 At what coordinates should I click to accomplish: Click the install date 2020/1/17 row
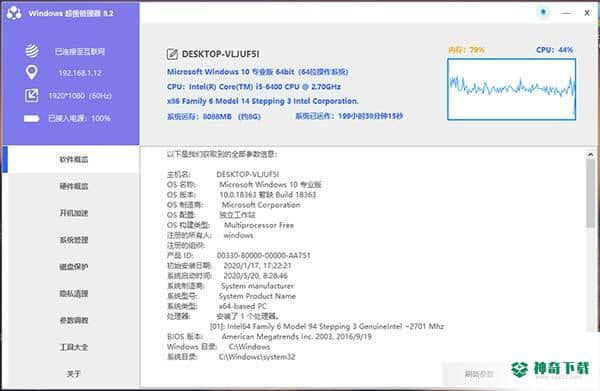[229, 266]
